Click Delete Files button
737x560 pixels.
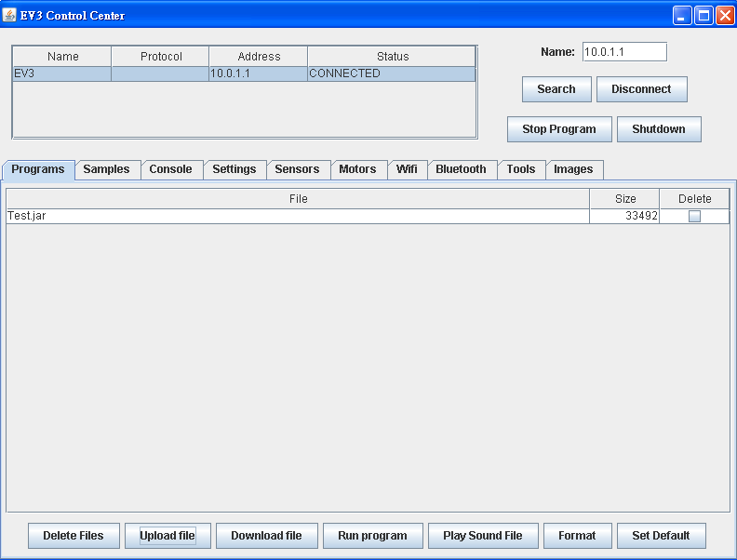74,536
